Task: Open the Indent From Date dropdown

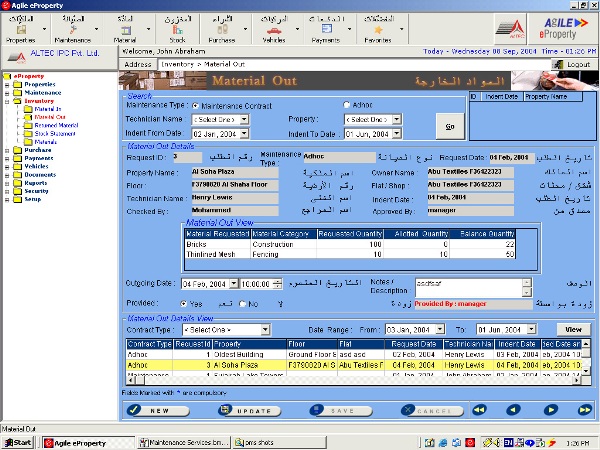Action: 244,134
